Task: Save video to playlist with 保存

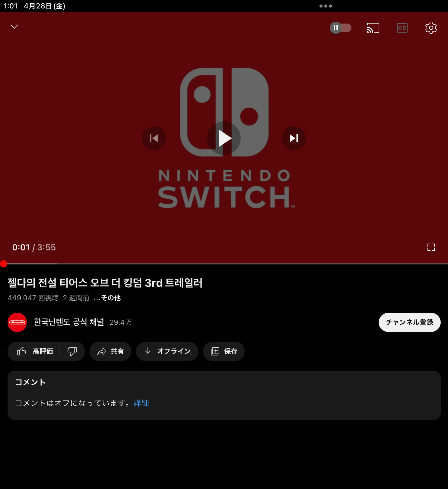Action: tap(224, 351)
